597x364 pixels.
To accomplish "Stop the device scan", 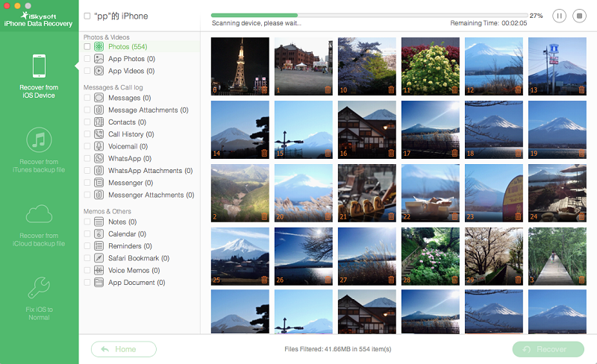I will (x=579, y=16).
